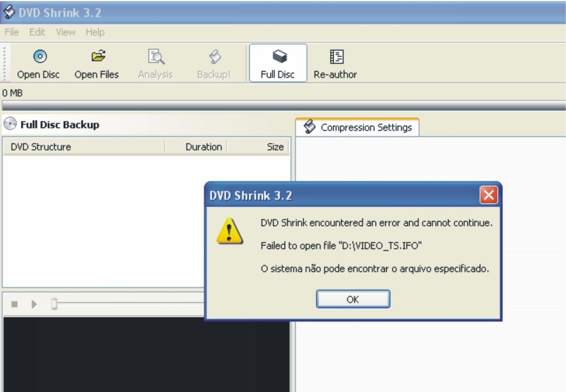The height and width of the screenshot is (392, 566).
Task: Click the Full Disc Backup disc icon
Action: (10, 124)
